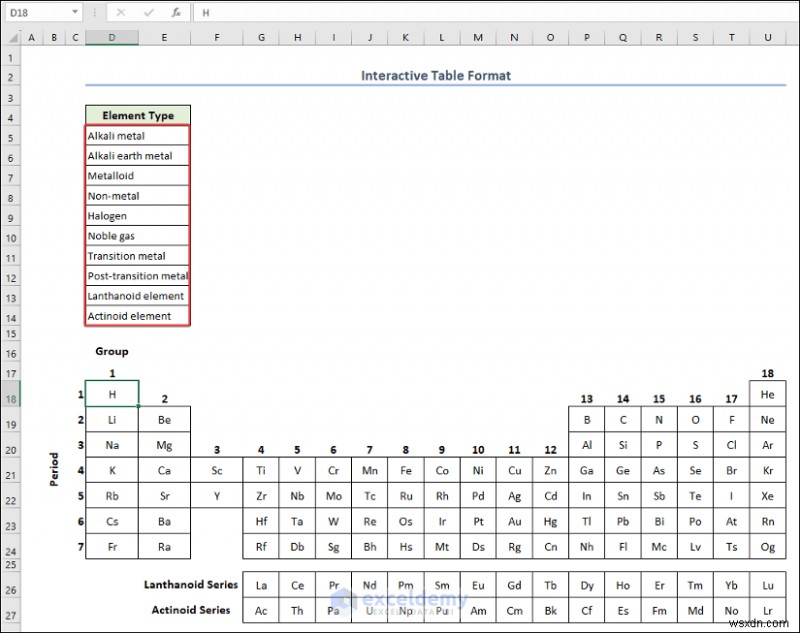Select the Actinoid Series label
Viewport: 800px width, 633px height.
[190, 610]
